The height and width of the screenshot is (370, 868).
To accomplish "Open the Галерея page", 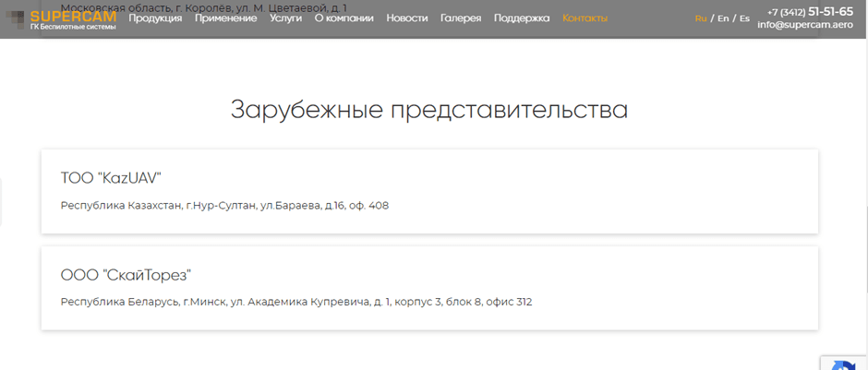I will pos(461,18).
